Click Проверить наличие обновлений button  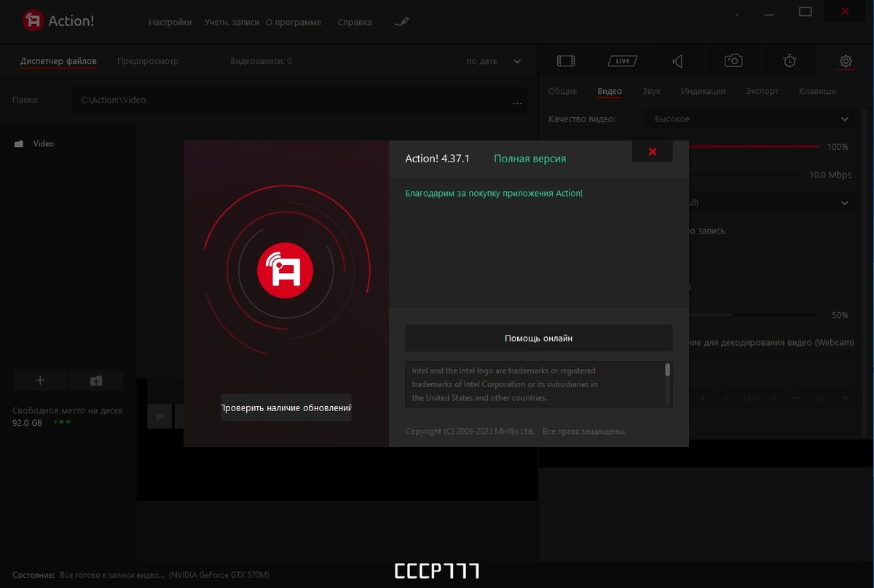tap(286, 408)
